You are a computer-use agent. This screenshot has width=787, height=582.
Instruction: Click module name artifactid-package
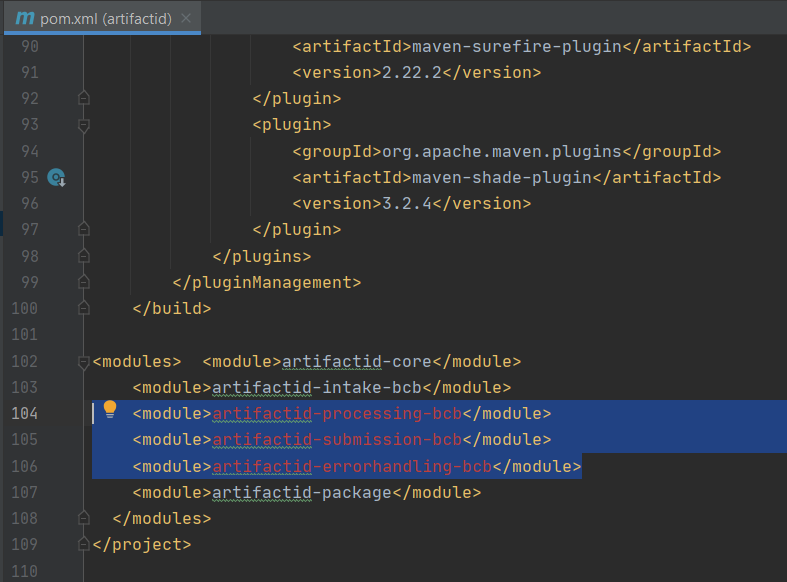302,493
